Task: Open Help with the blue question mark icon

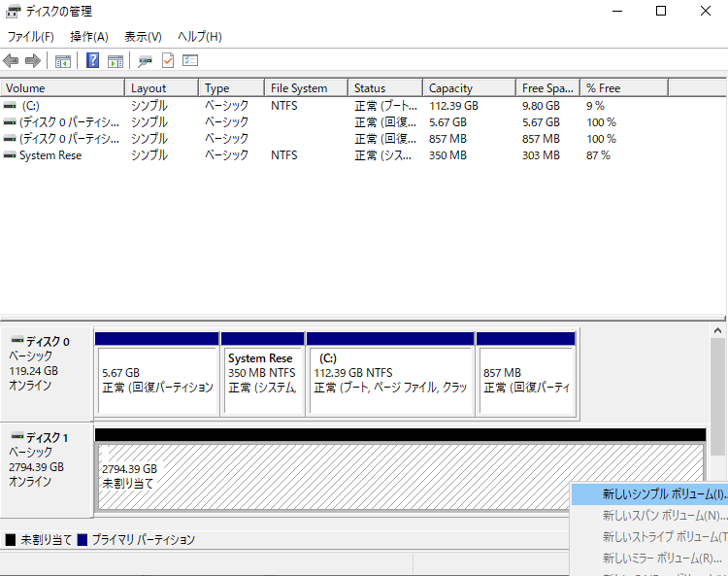Action: [92, 61]
